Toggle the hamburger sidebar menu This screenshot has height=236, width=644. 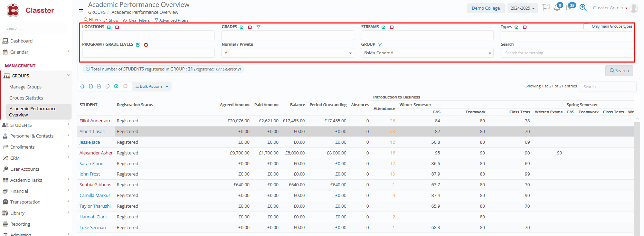(x=81, y=10)
